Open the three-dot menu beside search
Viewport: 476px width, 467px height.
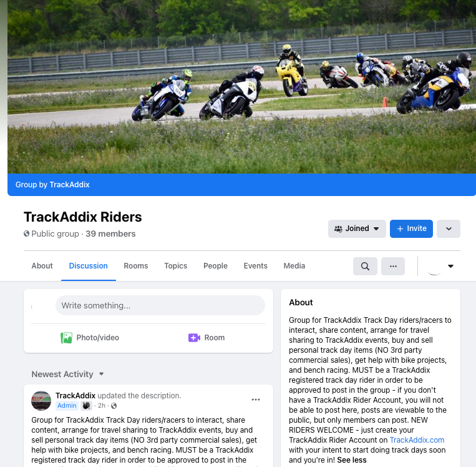[393, 266]
